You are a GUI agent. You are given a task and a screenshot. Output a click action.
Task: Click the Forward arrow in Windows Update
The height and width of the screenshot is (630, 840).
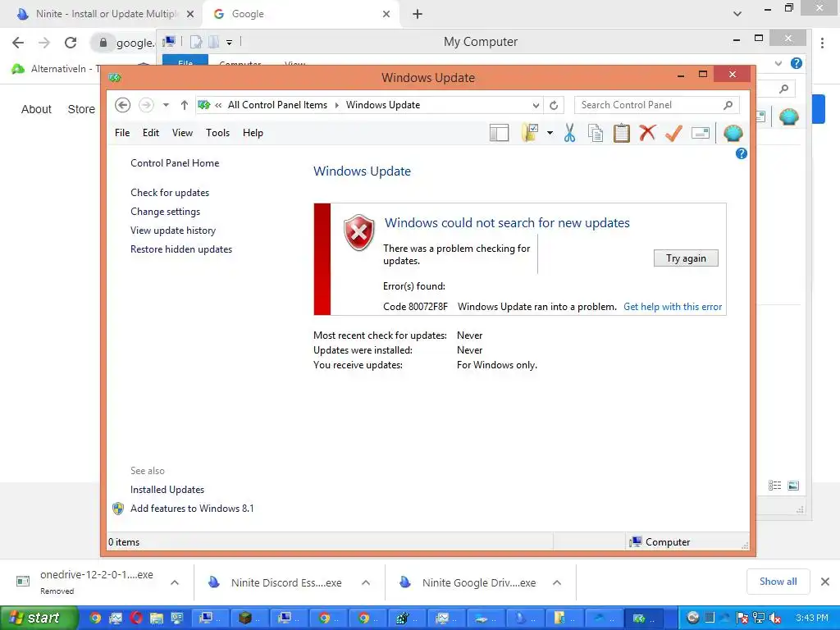(x=146, y=105)
